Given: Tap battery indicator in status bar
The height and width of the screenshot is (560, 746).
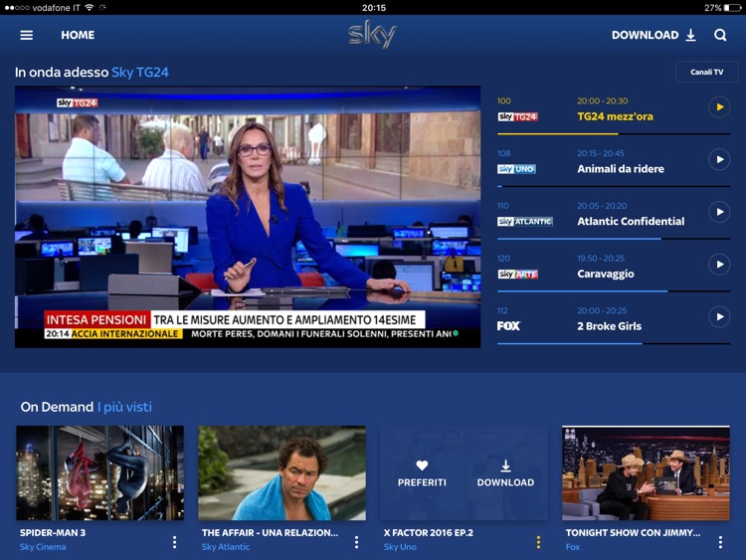Looking at the screenshot, I should click(732, 8).
